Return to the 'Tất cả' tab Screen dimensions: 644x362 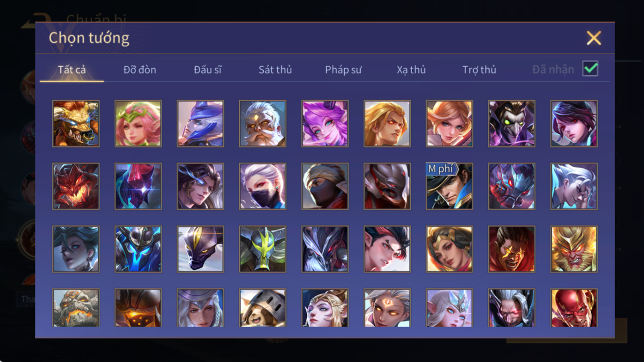click(72, 70)
